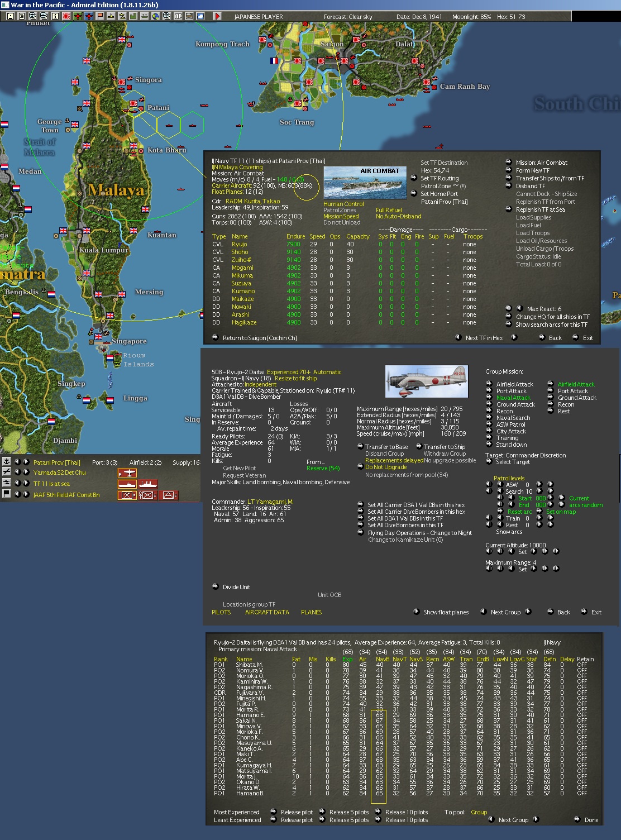Click the globe icon in top toolbar
The height and width of the screenshot is (840, 621).
pyautogui.click(x=156, y=16)
